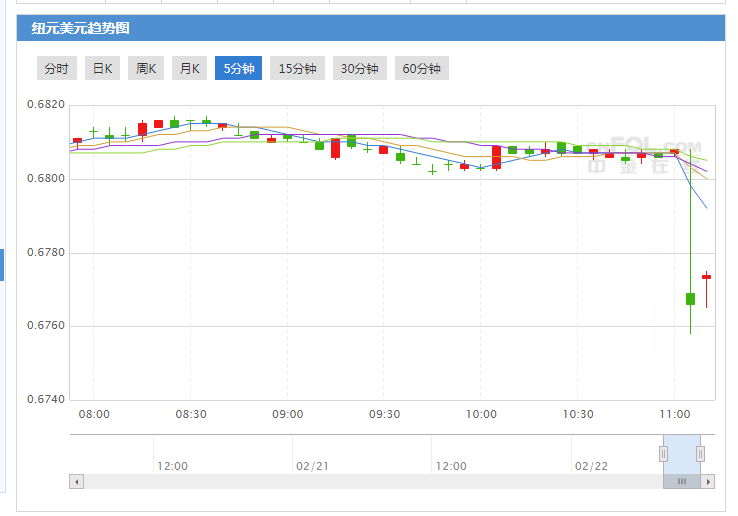Click the left range handle of zoom window
This screenshot has width=738, height=516.
(x=663, y=454)
